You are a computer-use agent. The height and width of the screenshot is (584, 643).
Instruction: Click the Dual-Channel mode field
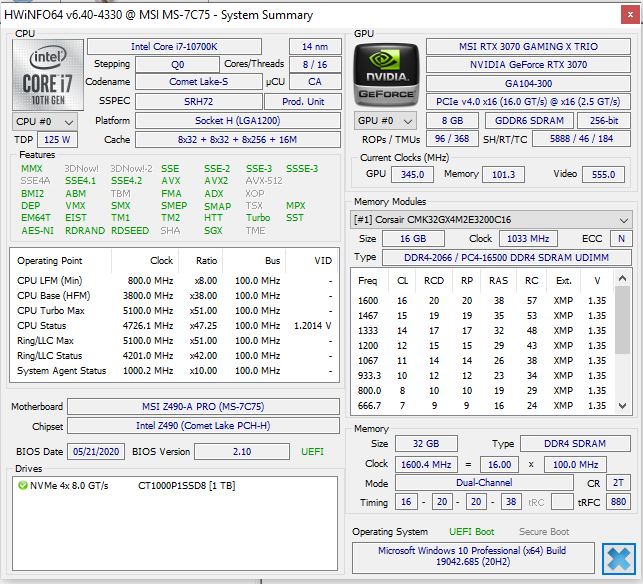(x=484, y=483)
